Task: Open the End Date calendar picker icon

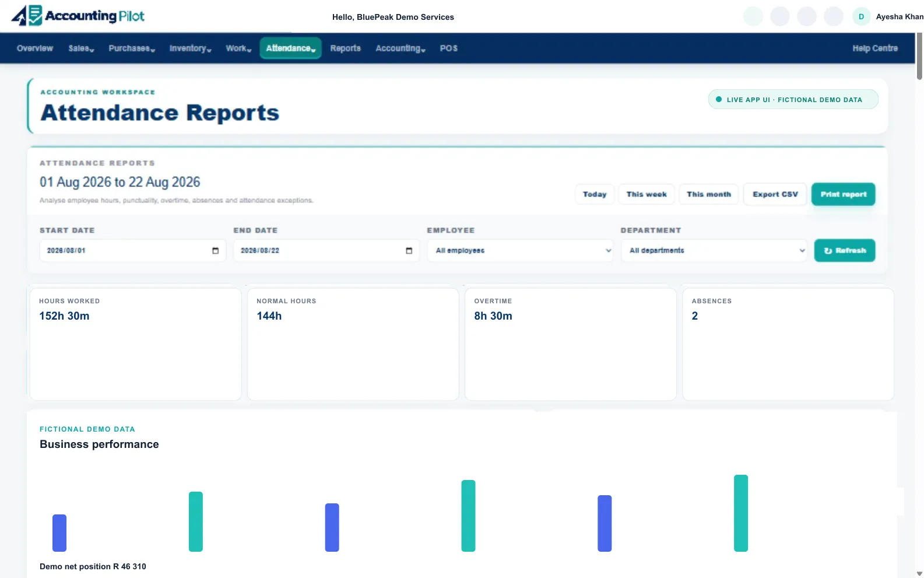Action: click(409, 251)
